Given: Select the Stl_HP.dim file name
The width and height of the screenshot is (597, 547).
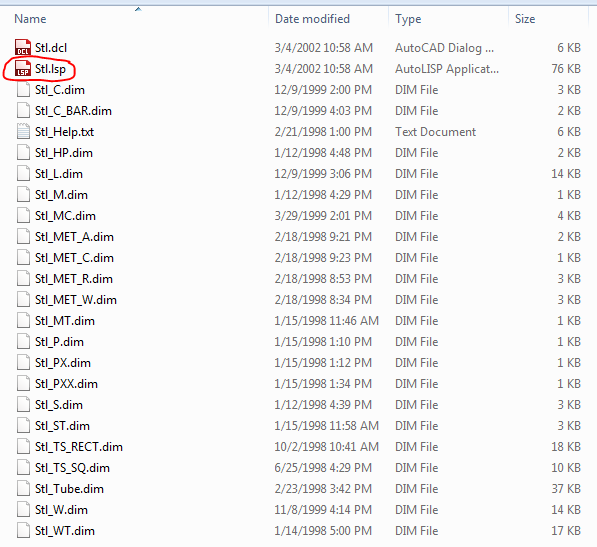Looking at the screenshot, I should click(64, 153).
